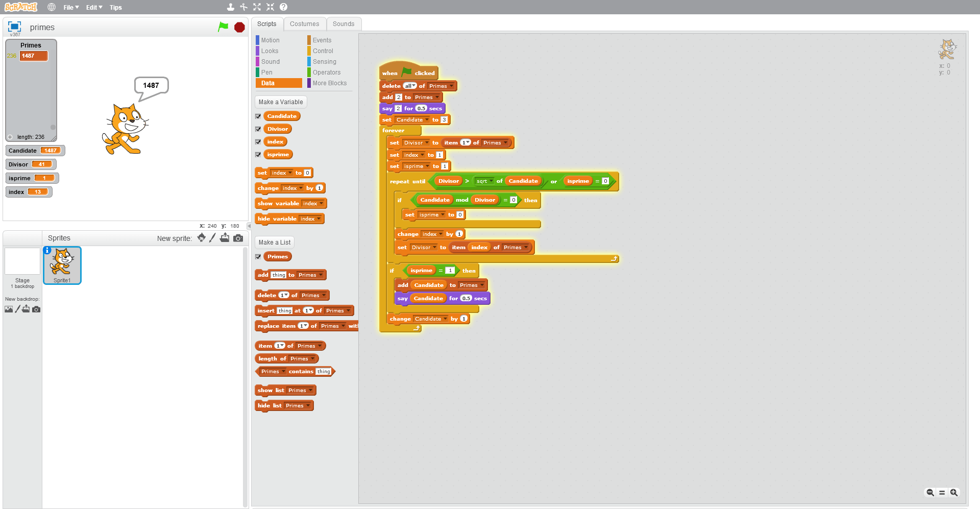Uncheck the isprime variable checkbox
The height and width of the screenshot is (509, 980).
258,154
